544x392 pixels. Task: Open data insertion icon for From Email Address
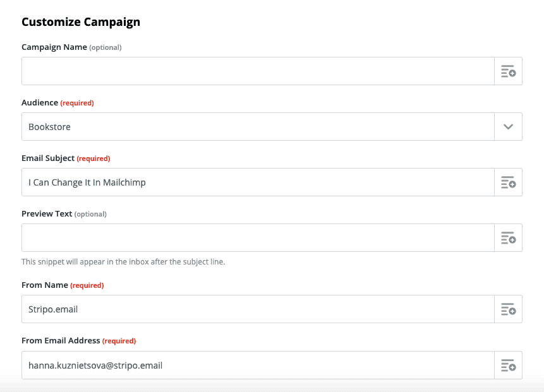(508, 365)
